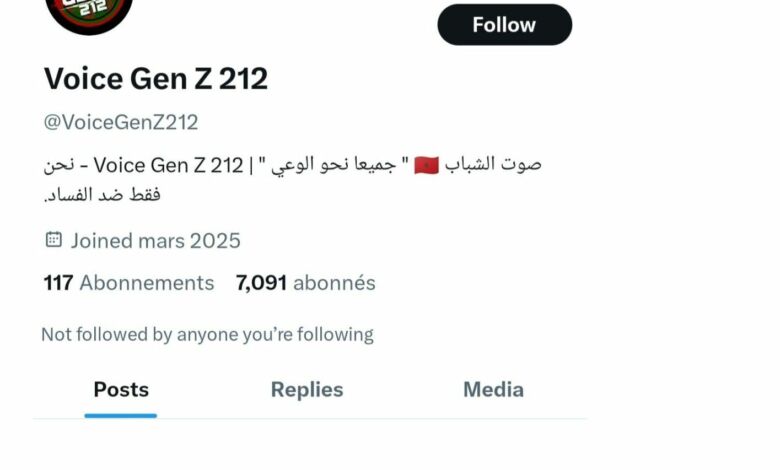Viewport: 780px width, 470px height.
Task: Open the 7,091 followers count
Action: (x=261, y=283)
